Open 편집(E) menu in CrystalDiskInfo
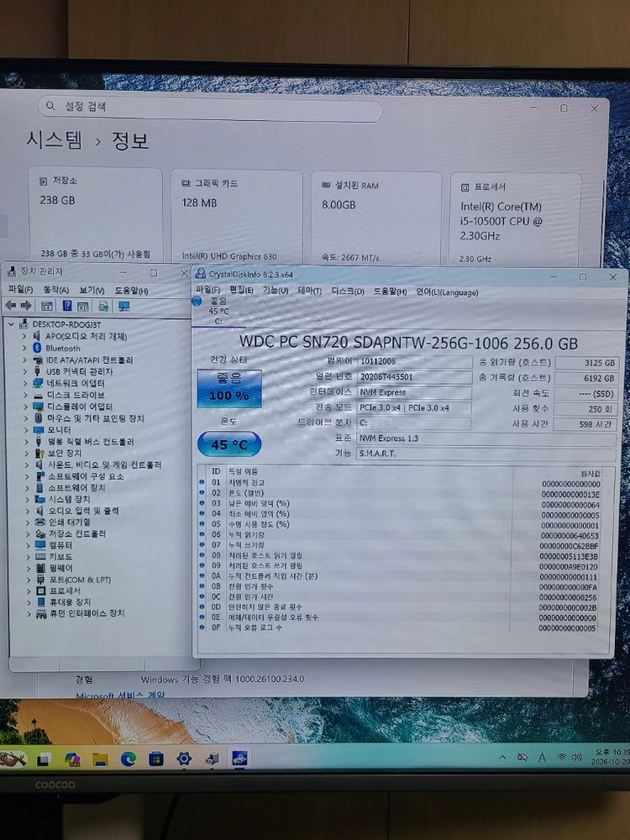The height and width of the screenshot is (840, 630). [241, 291]
